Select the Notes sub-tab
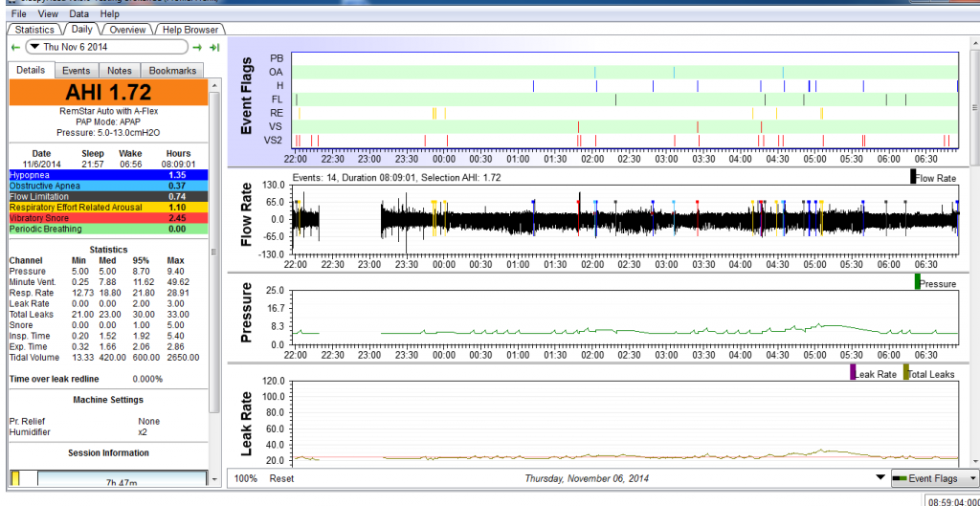Image resolution: width=980 pixels, height=506 pixels. pyautogui.click(x=120, y=71)
